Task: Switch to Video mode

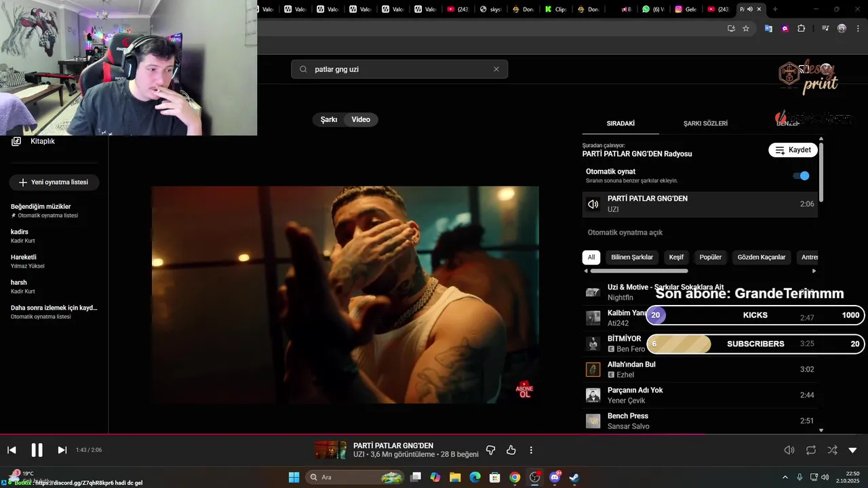Action: click(x=361, y=119)
